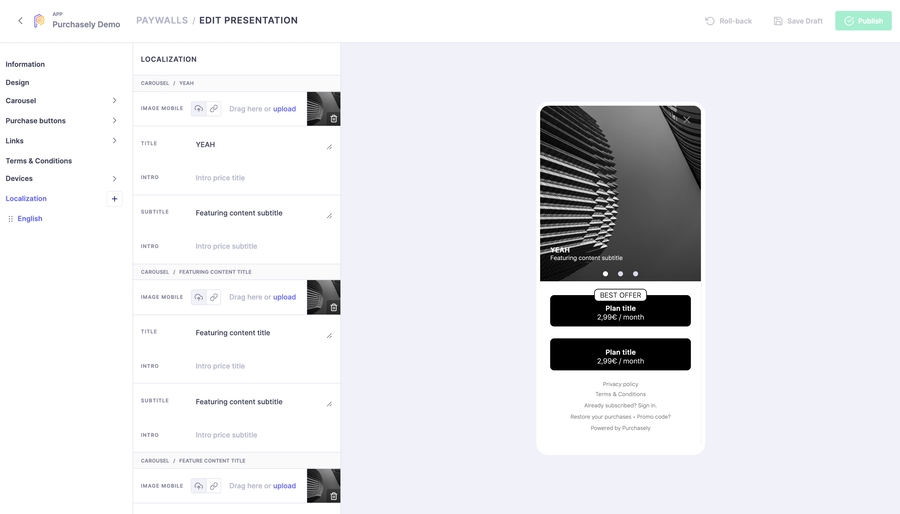
Task: Click the Save Draft button
Action: coord(798,21)
